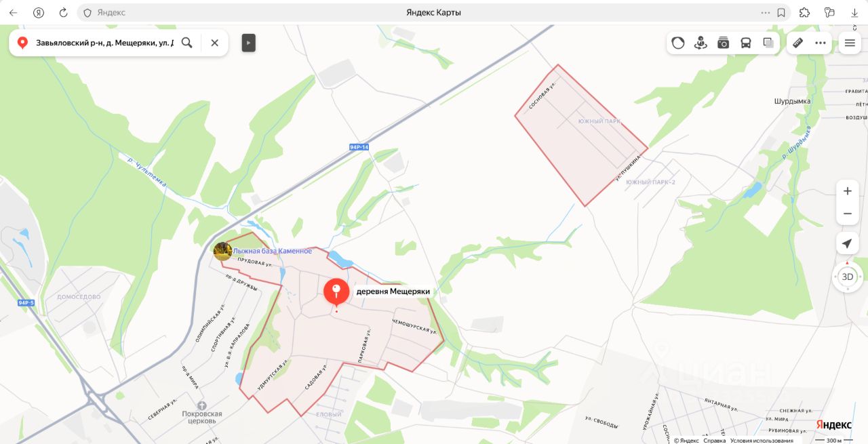
Task: Bookmark this page in address bar
Action: click(x=781, y=12)
